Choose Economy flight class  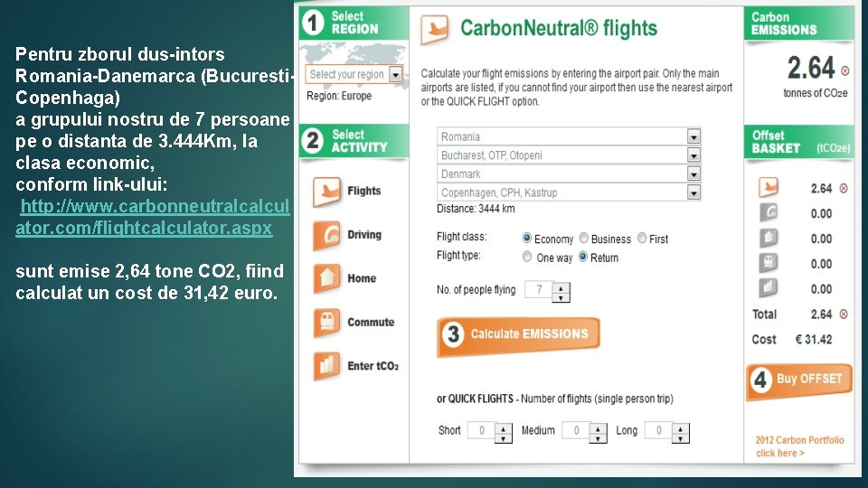click(527, 238)
